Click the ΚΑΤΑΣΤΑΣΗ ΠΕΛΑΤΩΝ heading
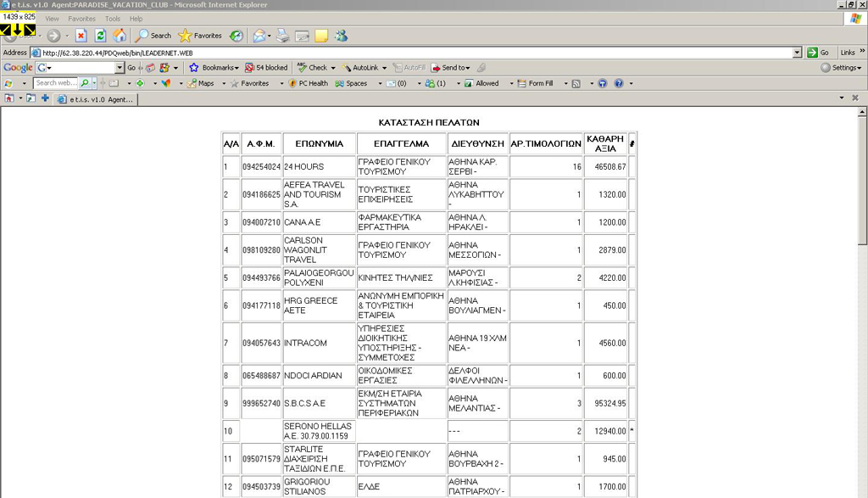The width and height of the screenshot is (868, 498). (x=429, y=122)
